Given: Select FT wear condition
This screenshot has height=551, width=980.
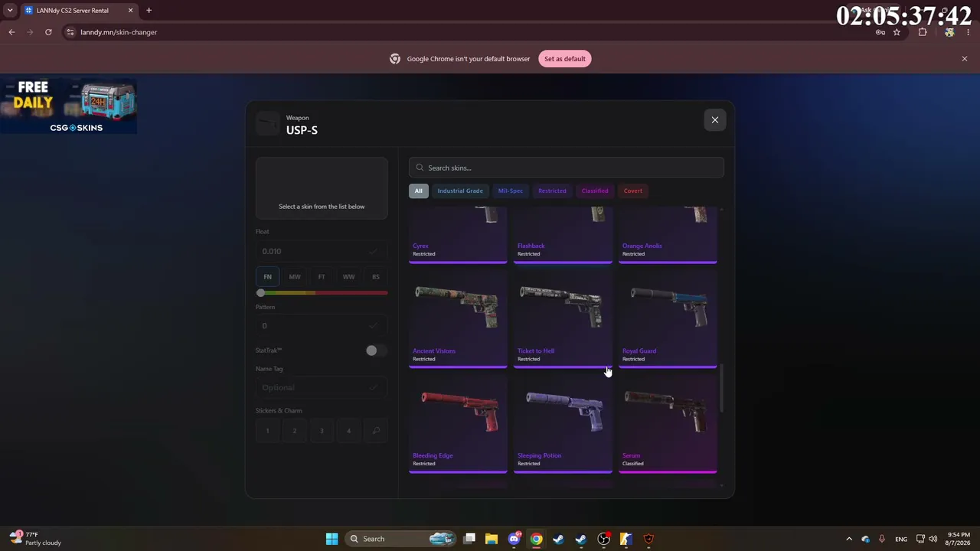Looking at the screenshot, I should [322, 276].
